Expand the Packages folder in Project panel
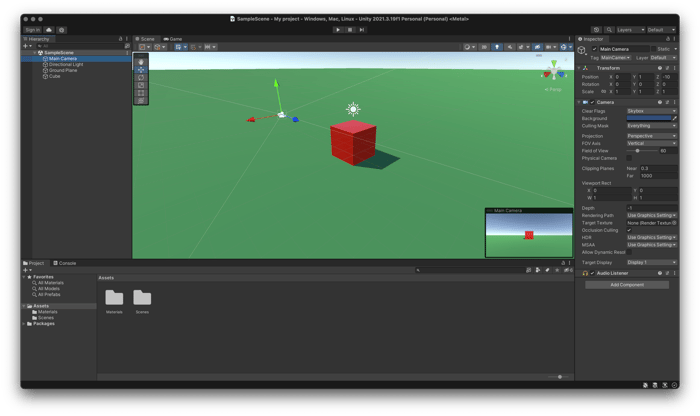This screenshot has height=416, width=700. click(24, 324)
